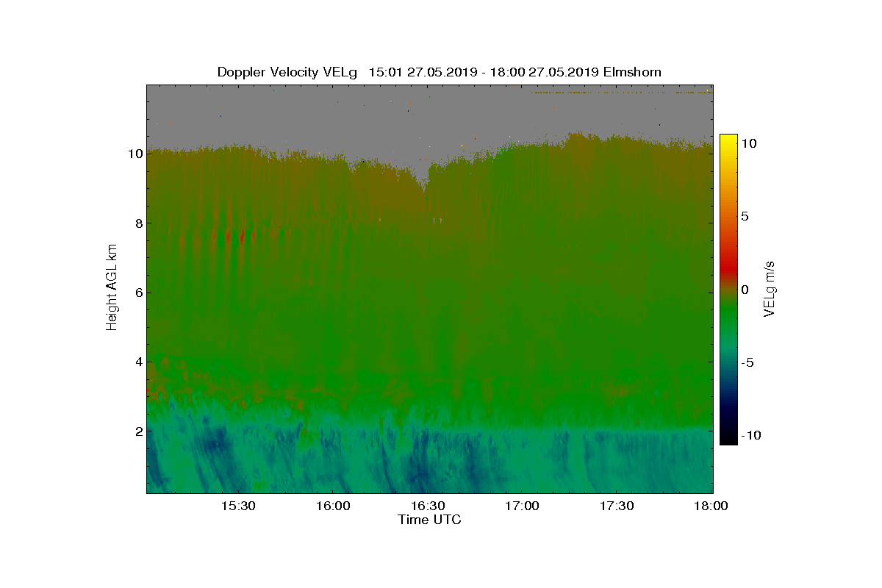This screenshot has width=882, height=588.
Task: Click the colorbar tick label '0'
Action: click(745, 290)
